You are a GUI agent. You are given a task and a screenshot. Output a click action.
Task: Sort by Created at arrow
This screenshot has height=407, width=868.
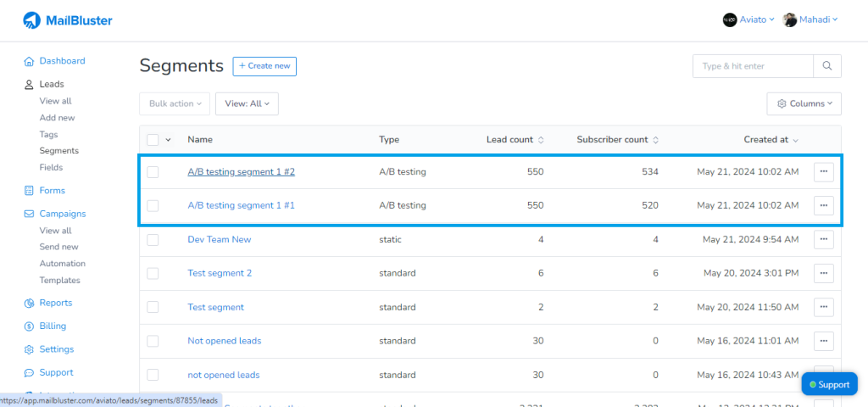[795, 140]
